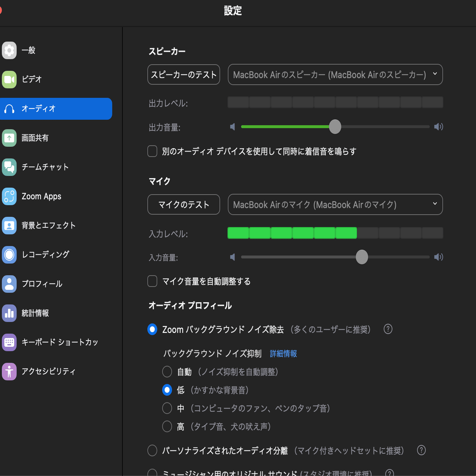Click the チームチャット speech bubble icon
Viewport: 476px width, 476px height.
click(x=9, y=167)
